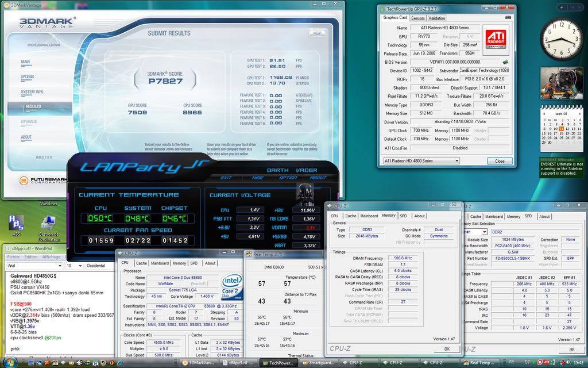Click the HELP button in 3DMark Vantage

[x=316, y=33]
